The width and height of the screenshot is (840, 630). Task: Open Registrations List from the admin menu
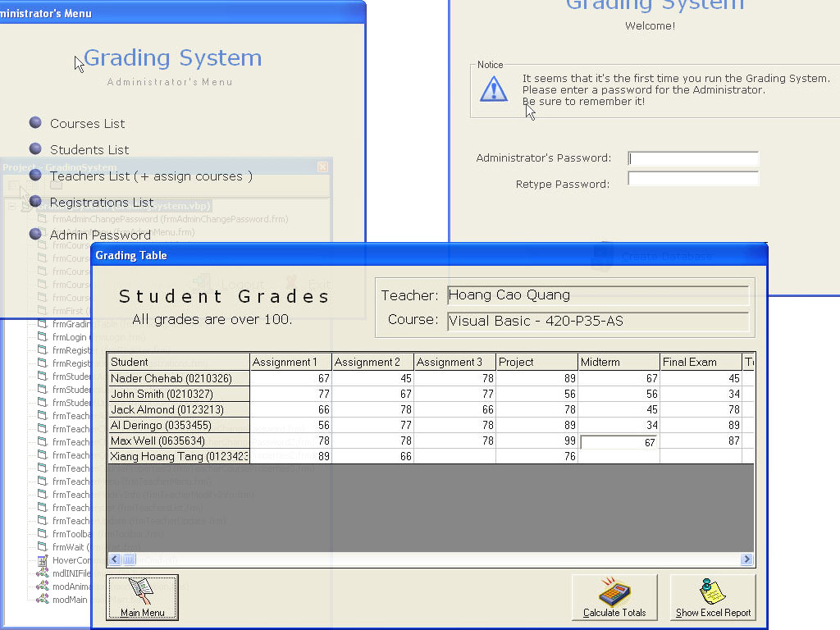click(x=102, y=203)
